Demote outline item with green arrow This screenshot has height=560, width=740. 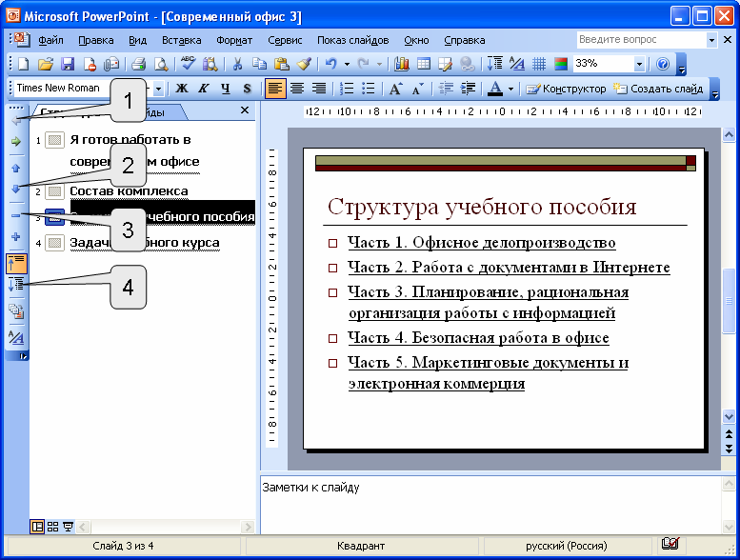pos(16,141)
